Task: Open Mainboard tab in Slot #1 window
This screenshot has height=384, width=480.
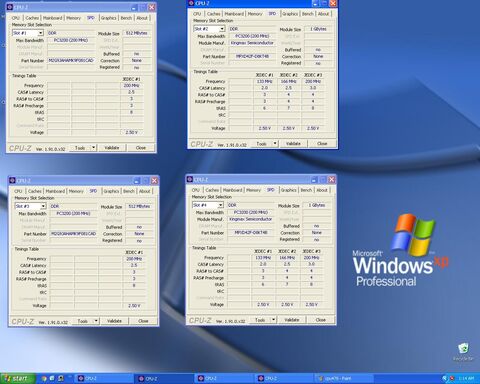Action: click(x=53, y=18)
